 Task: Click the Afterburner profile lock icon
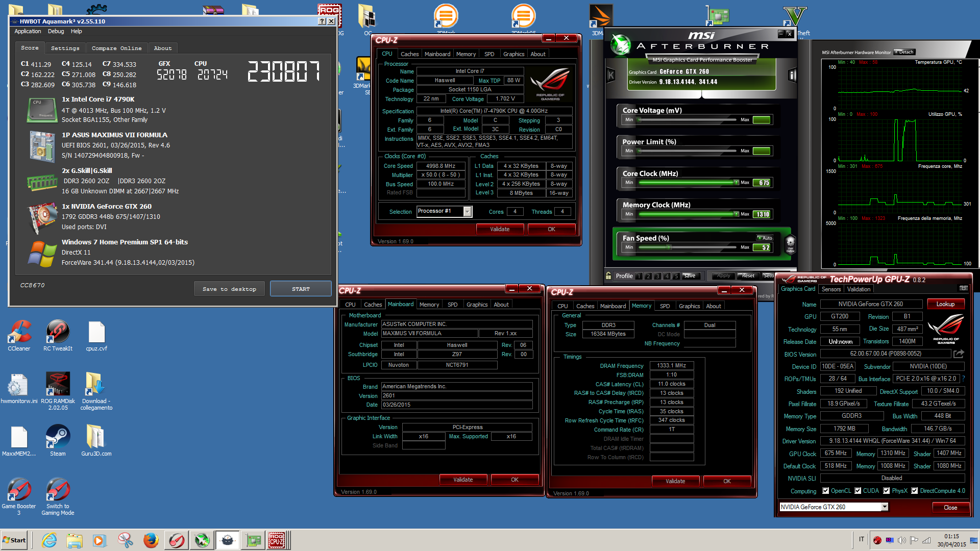coord(608,275)
